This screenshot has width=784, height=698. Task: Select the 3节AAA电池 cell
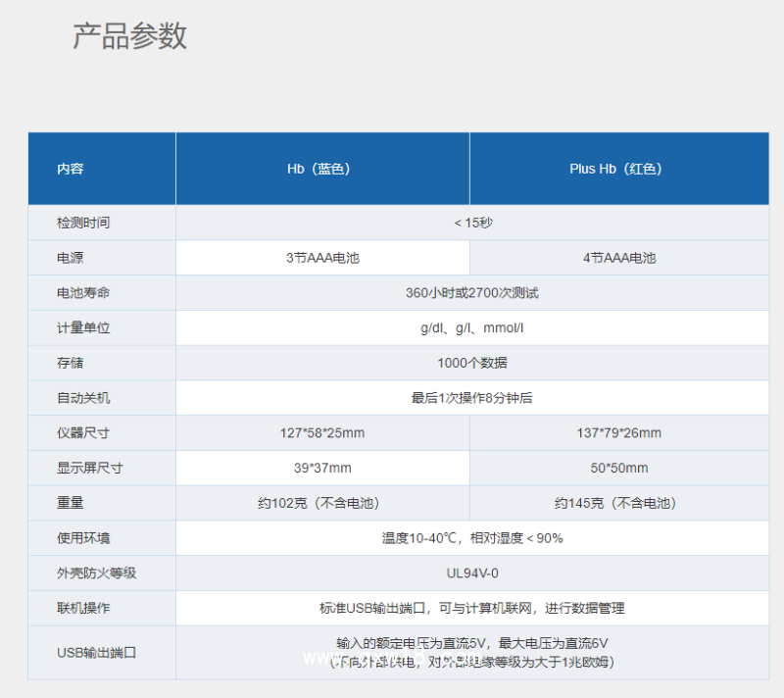point(321,258)
